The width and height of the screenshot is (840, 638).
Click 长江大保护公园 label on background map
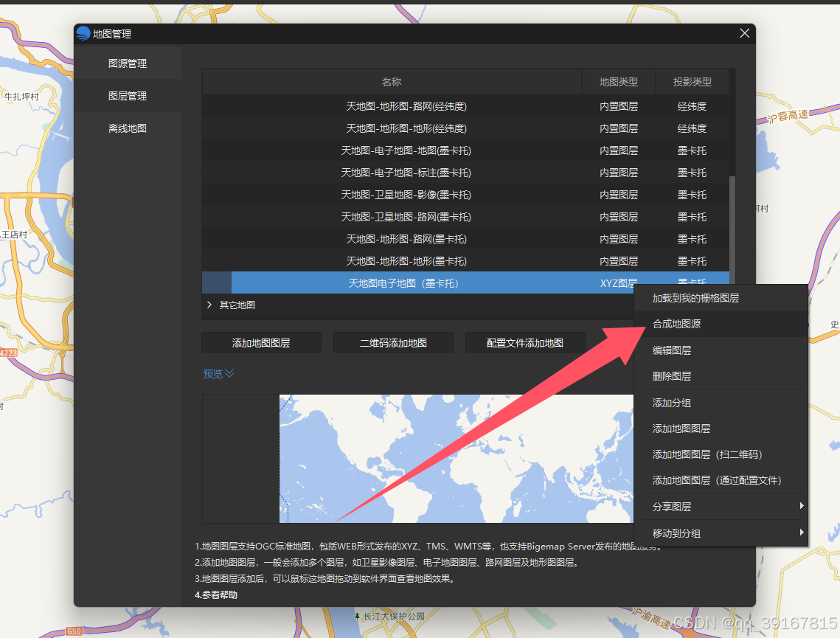pos(394,617)
